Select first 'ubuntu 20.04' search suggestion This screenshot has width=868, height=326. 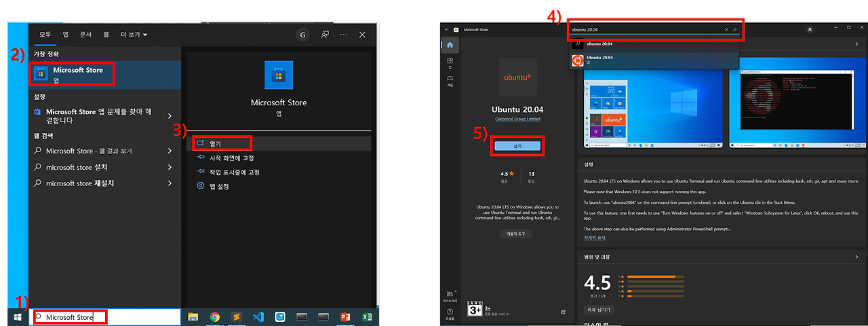pos(654,43)
